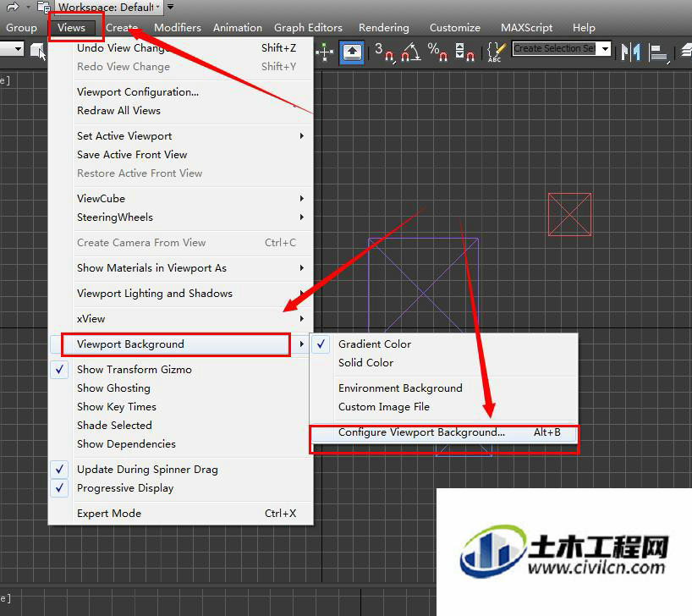Open the Help menu

coord(584,28)
